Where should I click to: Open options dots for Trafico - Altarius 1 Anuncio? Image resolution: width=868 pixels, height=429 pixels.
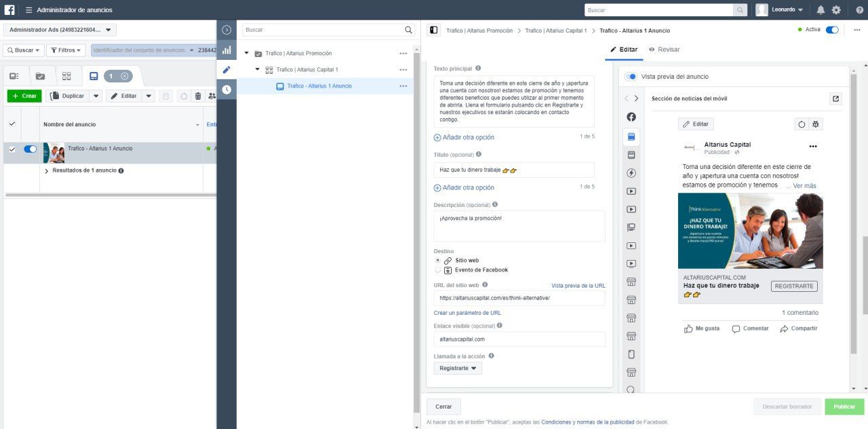(x=403, y=86)
